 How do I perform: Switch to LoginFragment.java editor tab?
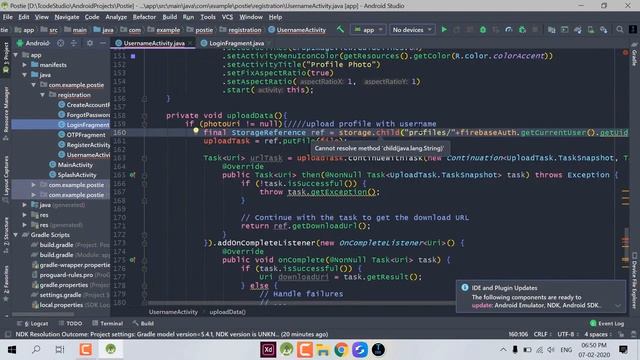[236, 43]
